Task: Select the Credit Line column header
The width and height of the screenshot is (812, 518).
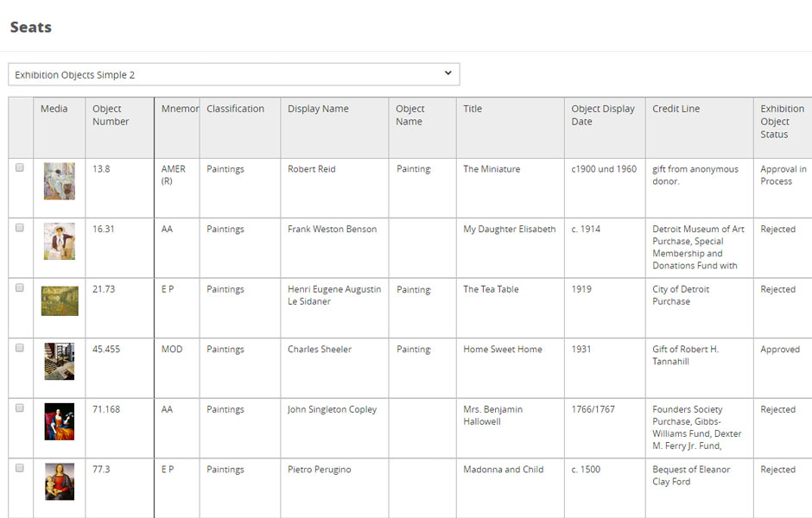Action: click(676, 109)
